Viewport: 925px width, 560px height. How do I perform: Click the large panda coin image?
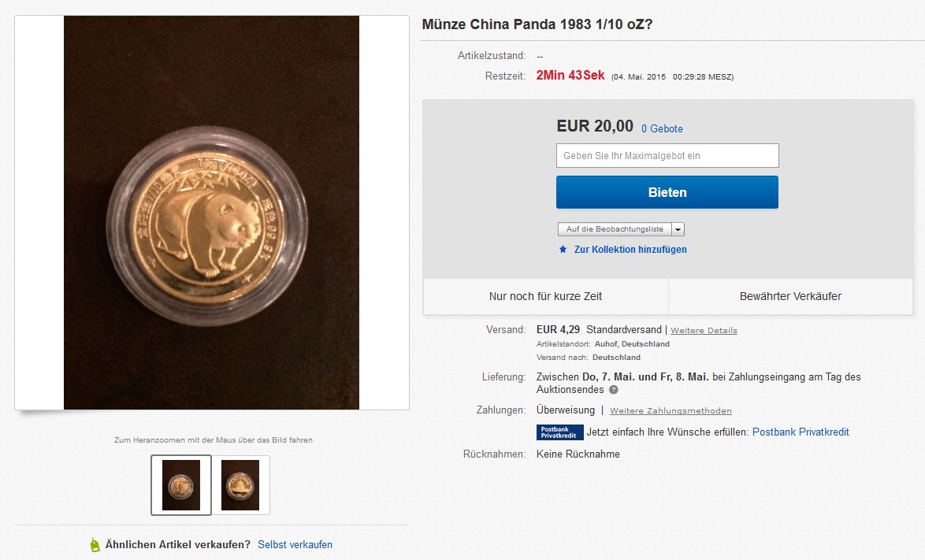coord(211,213)
